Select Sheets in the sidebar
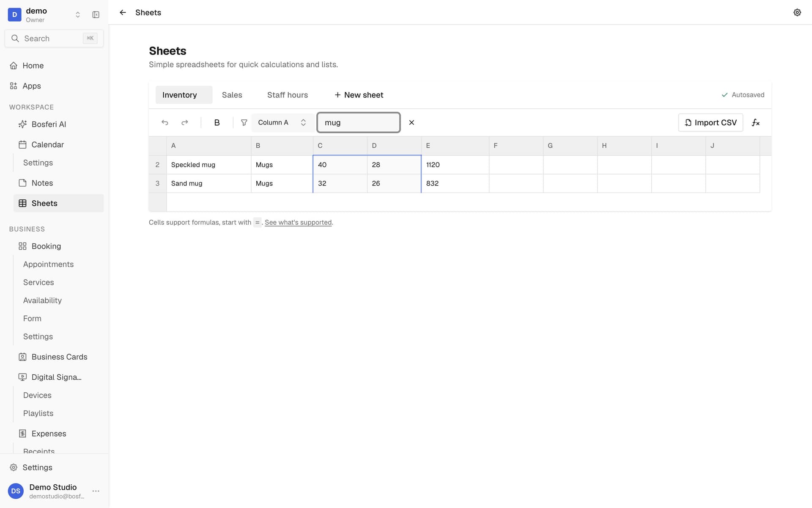The height and width of the screenshot is (508, 812). 58,203
